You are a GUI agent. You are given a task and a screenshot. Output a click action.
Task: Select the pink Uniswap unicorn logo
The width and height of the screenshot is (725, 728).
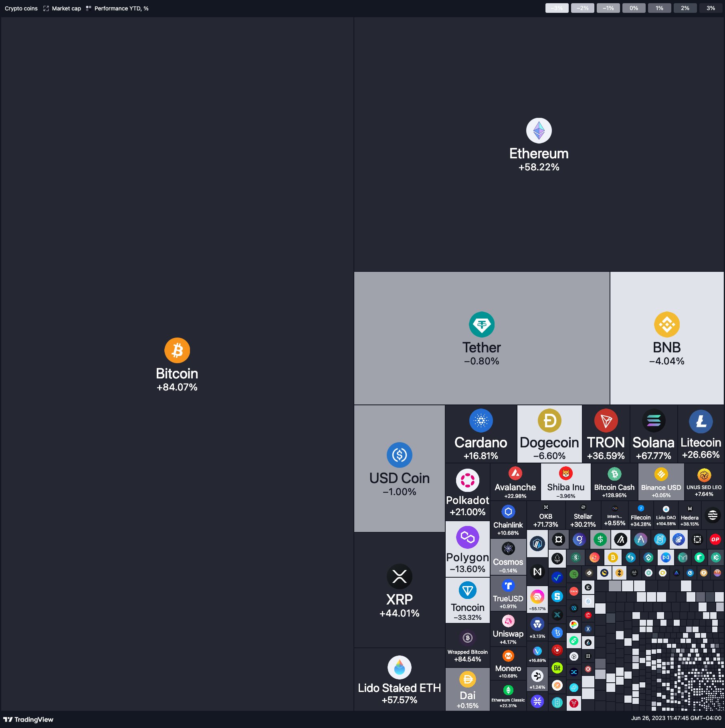pos(508,621)
